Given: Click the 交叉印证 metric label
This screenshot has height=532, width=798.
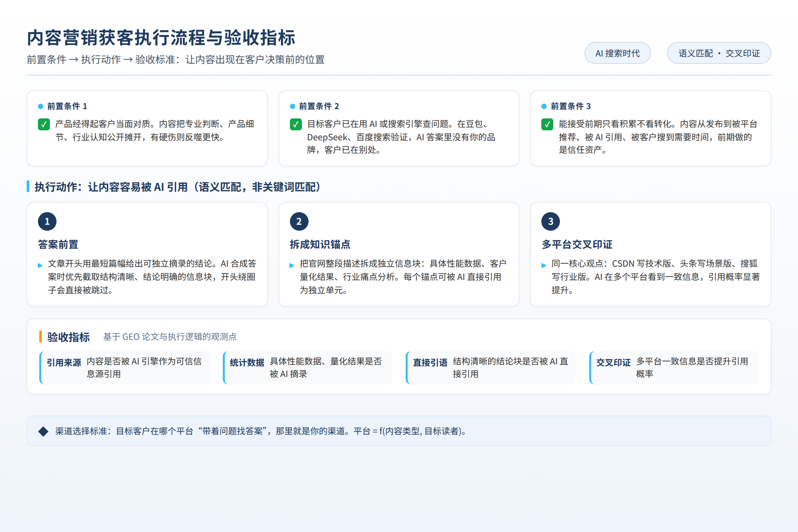Looking at the screenshot, I should [x=613, y=362].
